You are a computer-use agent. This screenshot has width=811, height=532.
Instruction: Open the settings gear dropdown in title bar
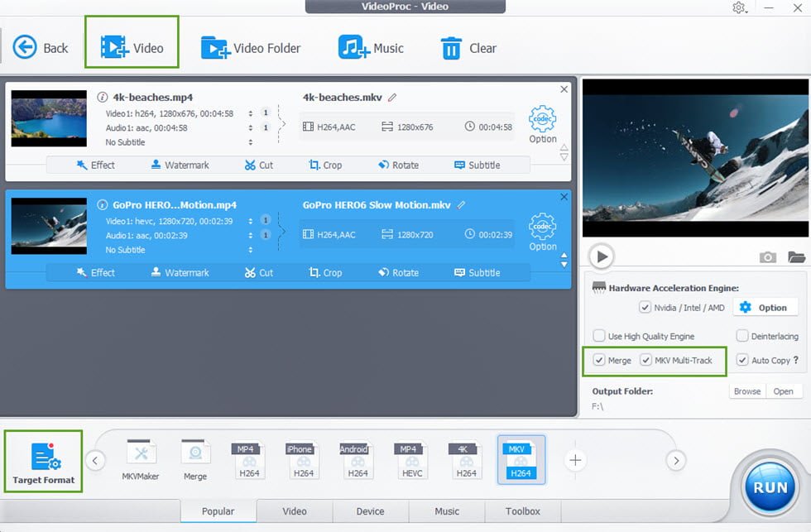point(739,7)
